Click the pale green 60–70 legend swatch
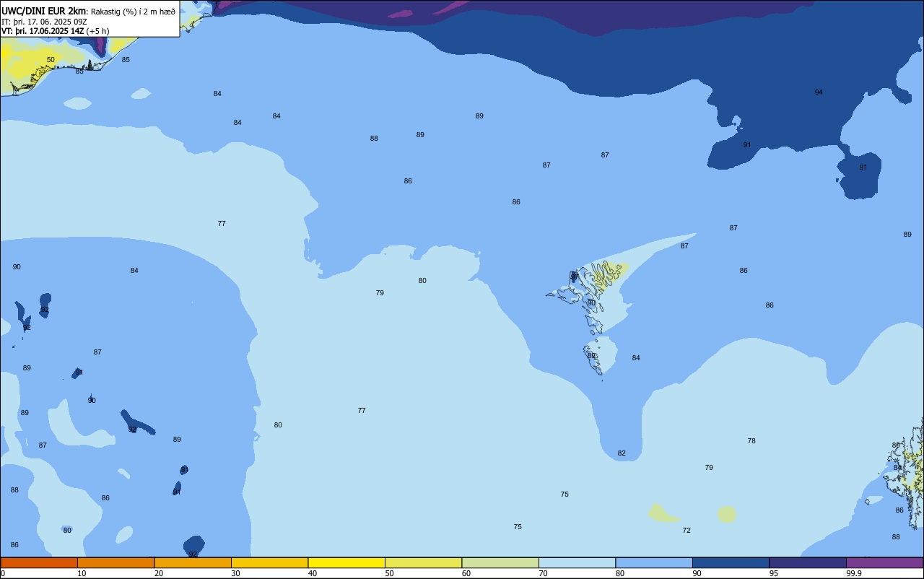Image resolution: width=924 pixels, height=579 pixels. click(x=500, y=562)
